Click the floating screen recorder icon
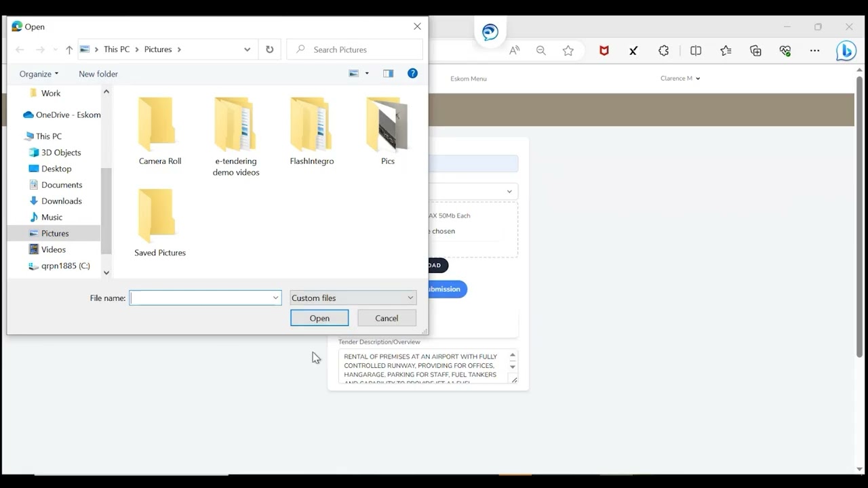868x488 pixels. 490,32
